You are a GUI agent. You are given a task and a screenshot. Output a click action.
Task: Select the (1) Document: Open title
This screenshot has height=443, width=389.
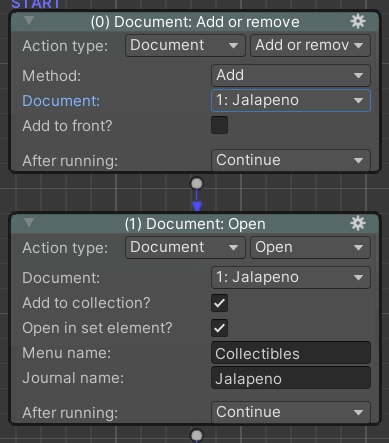(x=195, y=224)
